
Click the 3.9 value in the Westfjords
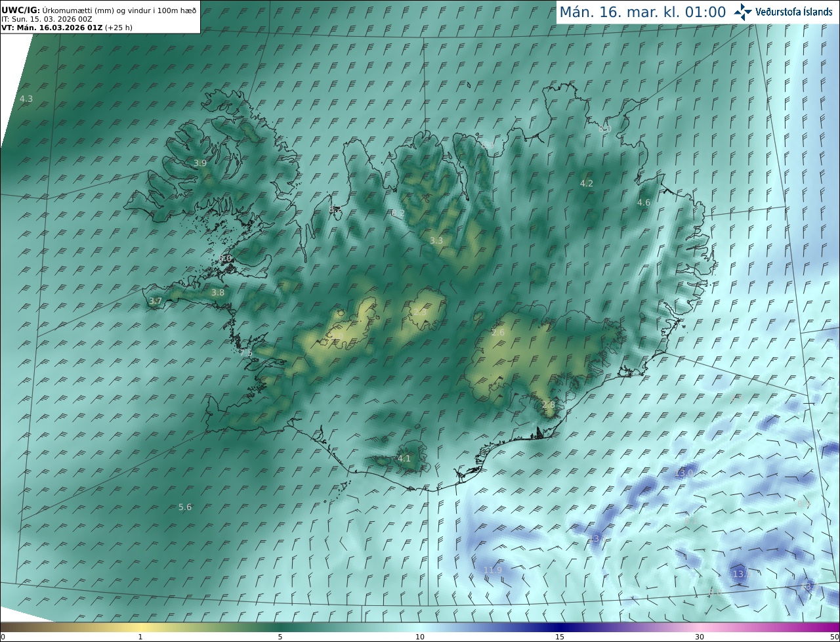200,163
